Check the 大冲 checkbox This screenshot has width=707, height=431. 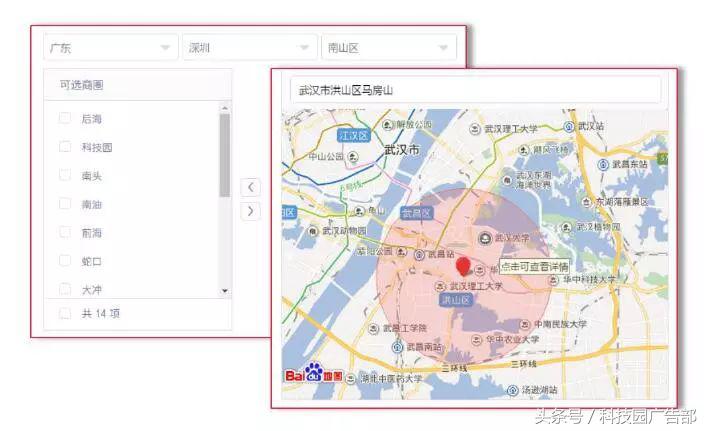coord(65,289)
